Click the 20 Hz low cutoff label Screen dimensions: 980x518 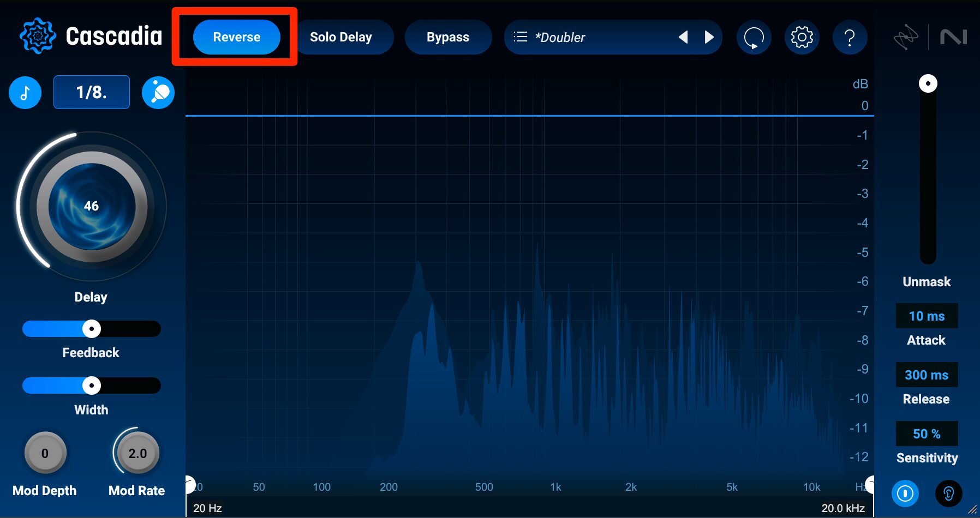click(x=207, y=508)
